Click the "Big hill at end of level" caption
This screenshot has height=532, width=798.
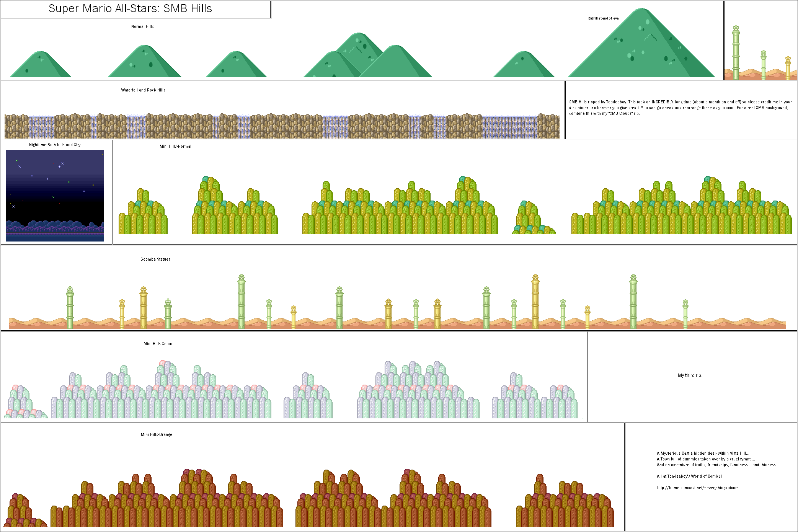point(604,18)
